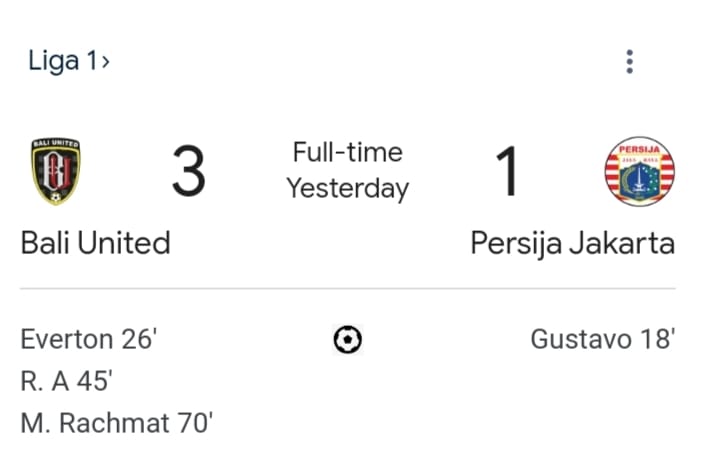707x456 pixels.
Task: Click the Bali United club crest
Action: click(56, 171)
